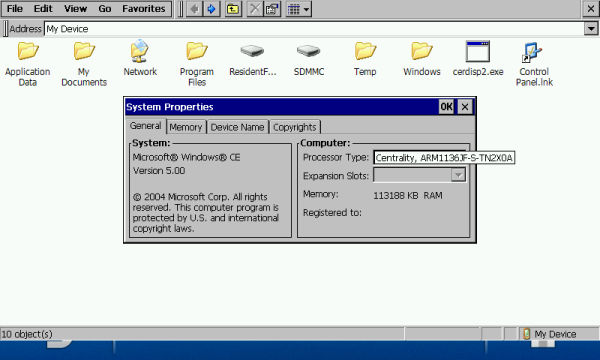Image resolution: width=600 pixels, height=360 pixels.
Task: Select the Control Panel.lnk shortcut
Action: [x=534, y=64]
